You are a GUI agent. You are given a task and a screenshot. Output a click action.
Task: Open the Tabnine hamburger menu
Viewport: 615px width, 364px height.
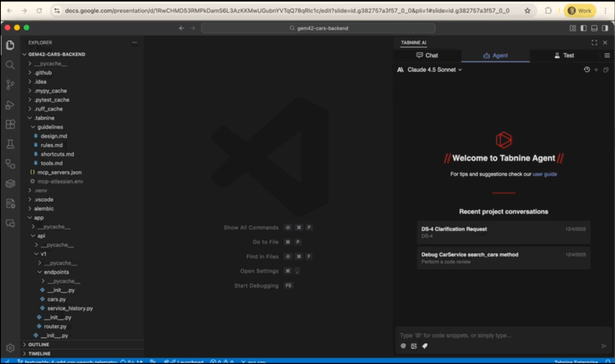(607, 55)
